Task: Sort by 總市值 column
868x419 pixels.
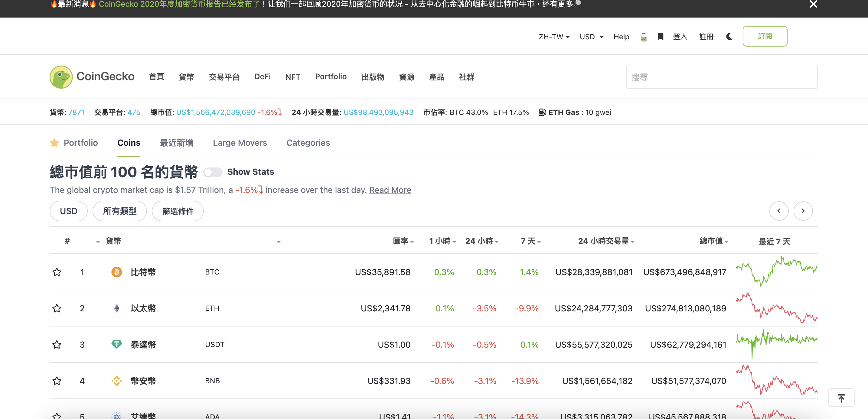Action: click(714, 241)
